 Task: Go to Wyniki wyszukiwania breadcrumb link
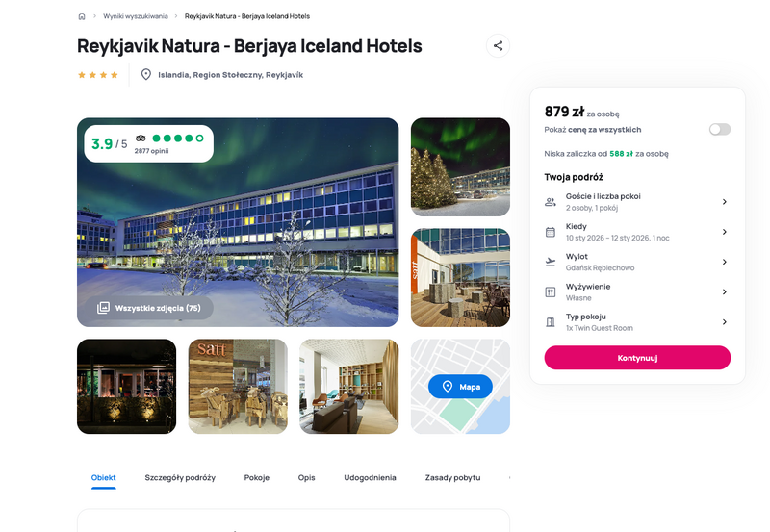click(136, 16)
